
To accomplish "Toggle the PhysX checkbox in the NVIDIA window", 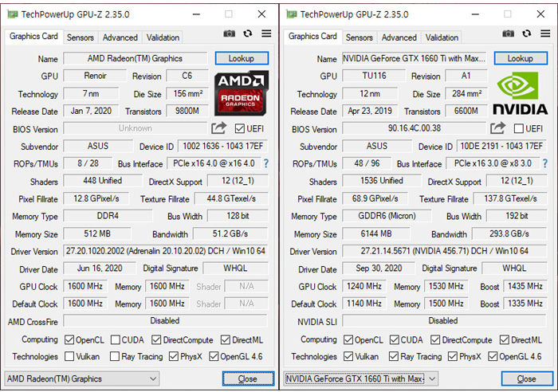I will pyautogui.click(x=453, y=356).
